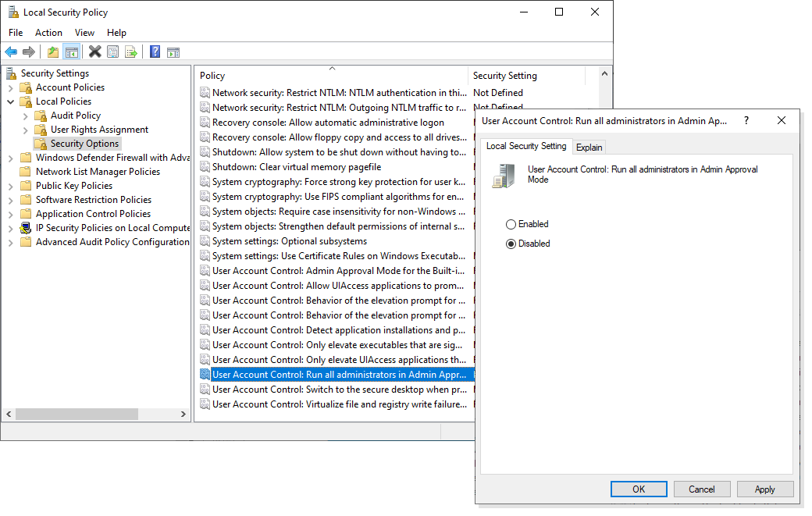The image size is (812, 516).
Task: Select 'System cryptography: Use FIPS compliant algorithms' policy
Action: click(338, 197)
